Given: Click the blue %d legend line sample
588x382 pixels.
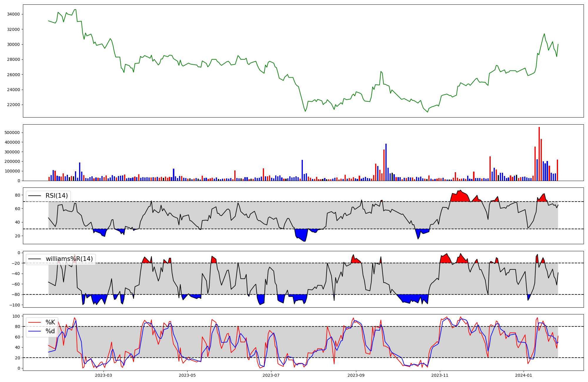Looking at the screenshot, I should (x=34, y=331).
